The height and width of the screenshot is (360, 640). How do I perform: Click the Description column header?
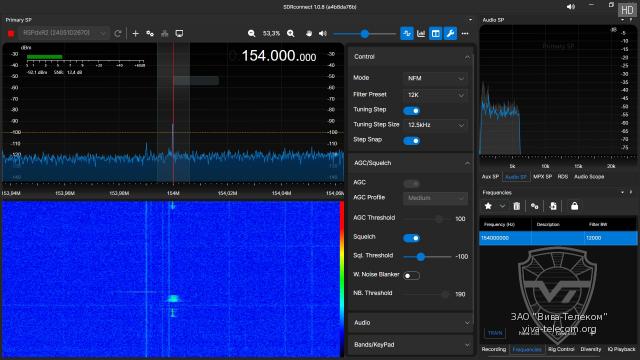pos(548,224)
